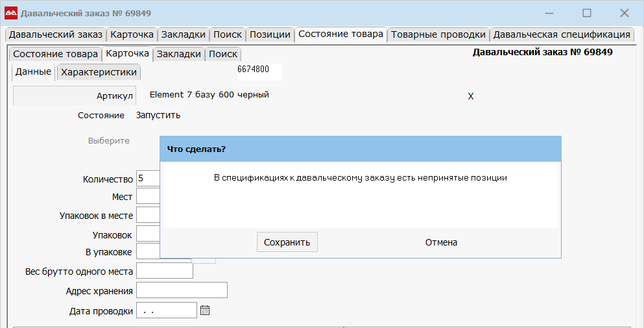Open the inner Закладки tab

click(178, 54)
